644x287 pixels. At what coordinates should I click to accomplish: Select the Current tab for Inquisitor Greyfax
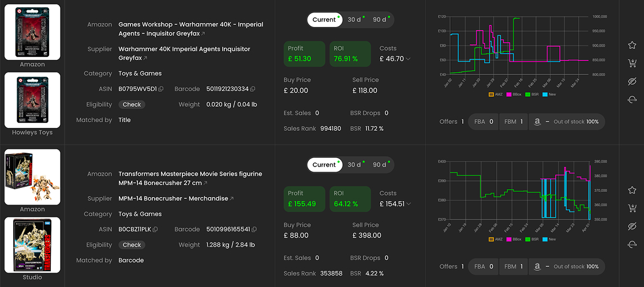tap(324, 20)
